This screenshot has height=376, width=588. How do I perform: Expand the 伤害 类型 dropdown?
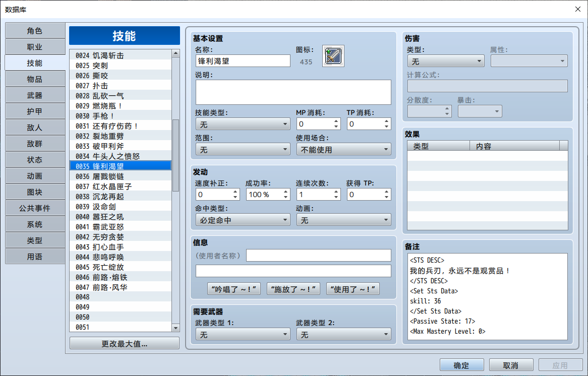446,61
